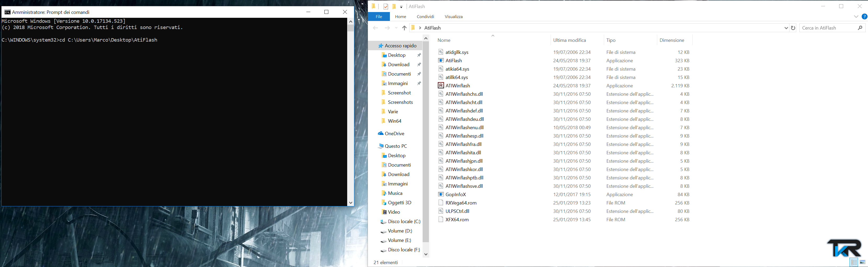
Task: Click the atidgllk.sys file icon
Action: (441, 52)
